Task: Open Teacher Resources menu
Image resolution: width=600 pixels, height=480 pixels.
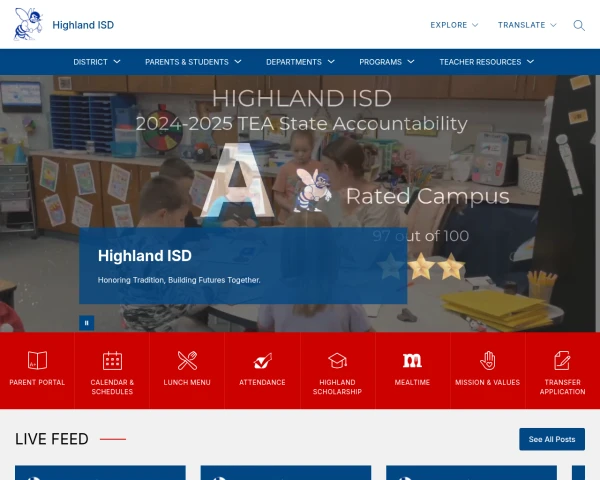Action: tap(486, 62)
